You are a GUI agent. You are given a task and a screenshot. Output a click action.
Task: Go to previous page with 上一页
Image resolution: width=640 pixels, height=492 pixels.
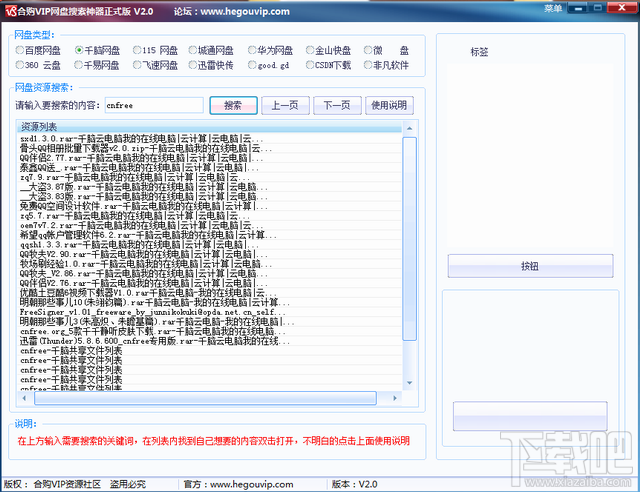click(285, 105)
